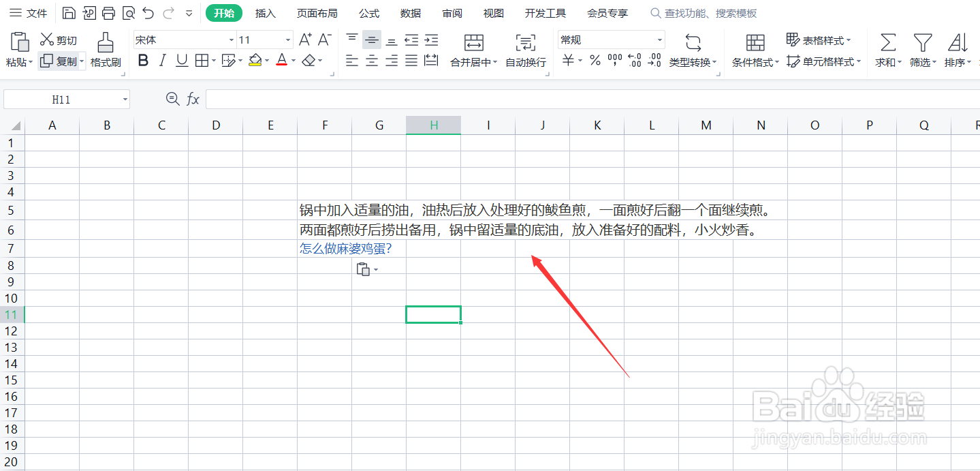Switch to the Page Layout (页面布局) tab
The width and height of the screenshot is (980, 471).
tap(317, 13)
